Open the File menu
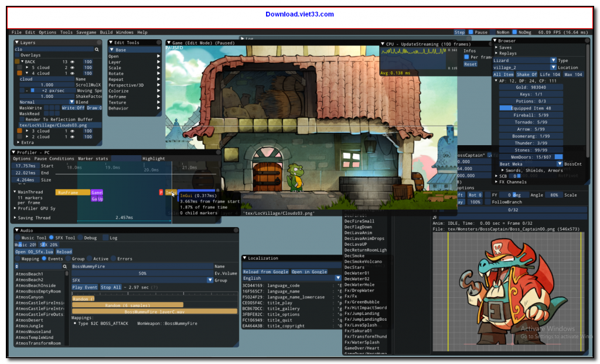This screenshot has width=600, height=364. (x=16, y=32)
